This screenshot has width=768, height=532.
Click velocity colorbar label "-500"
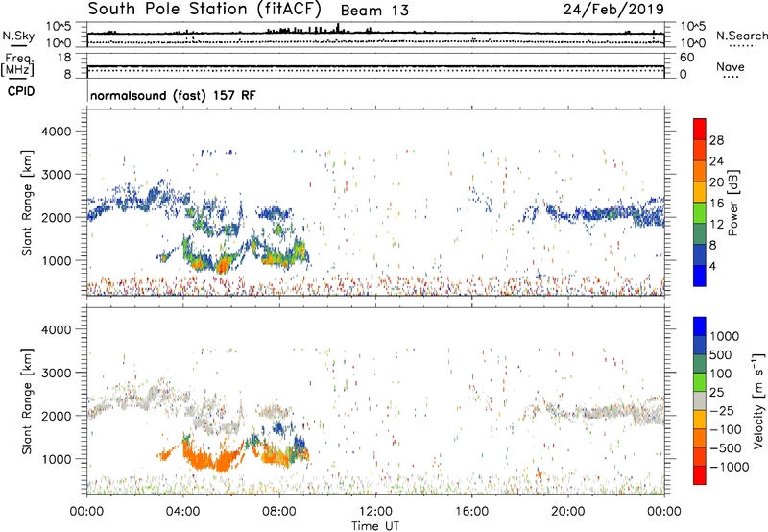[x=726, y=448]
